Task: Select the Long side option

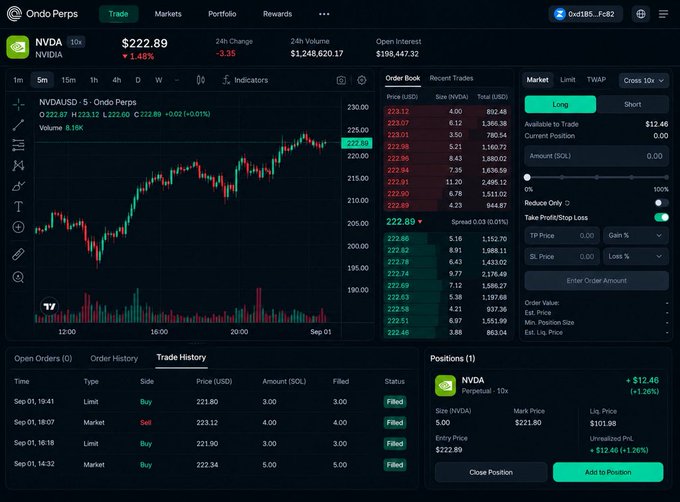Action: point(560,104)
